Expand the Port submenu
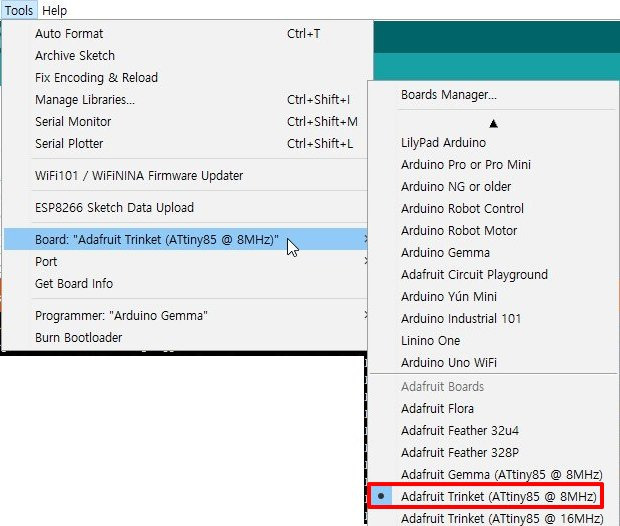The height and width of the screenshot is (526, 620). pos(186,261)
